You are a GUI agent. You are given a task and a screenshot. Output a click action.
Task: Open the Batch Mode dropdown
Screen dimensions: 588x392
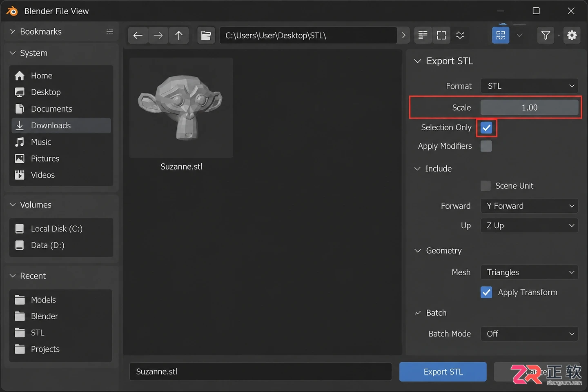pos(530,334)
